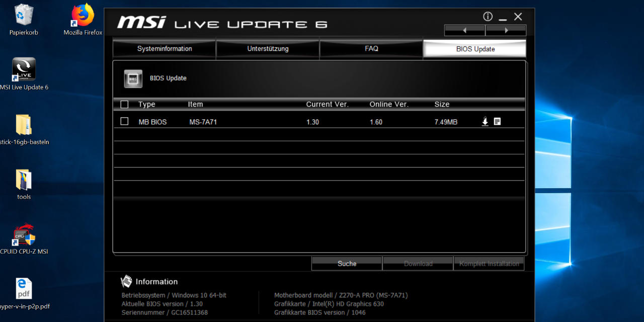The image size is (644, 322).
Task: Navigate forward with the right arrow button
Action: (x=506, y=30)
